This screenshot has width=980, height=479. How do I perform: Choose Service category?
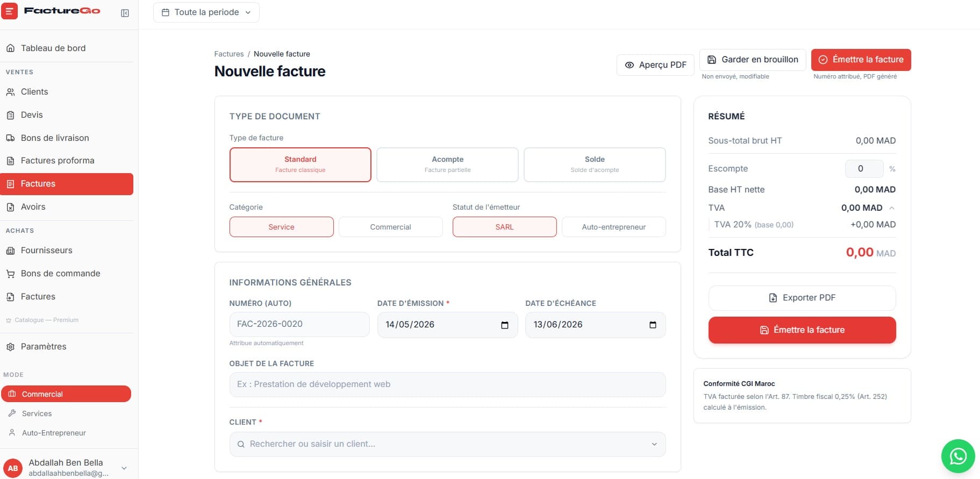tap(282, 227)
